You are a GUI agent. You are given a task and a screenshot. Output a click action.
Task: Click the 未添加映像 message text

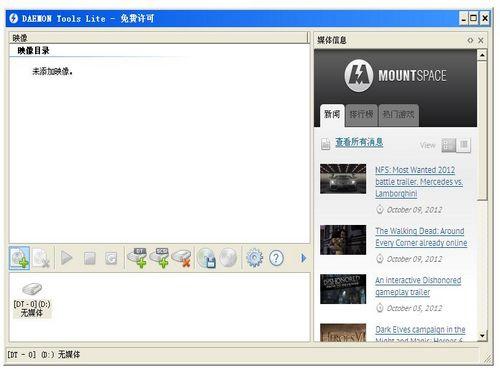52,71
